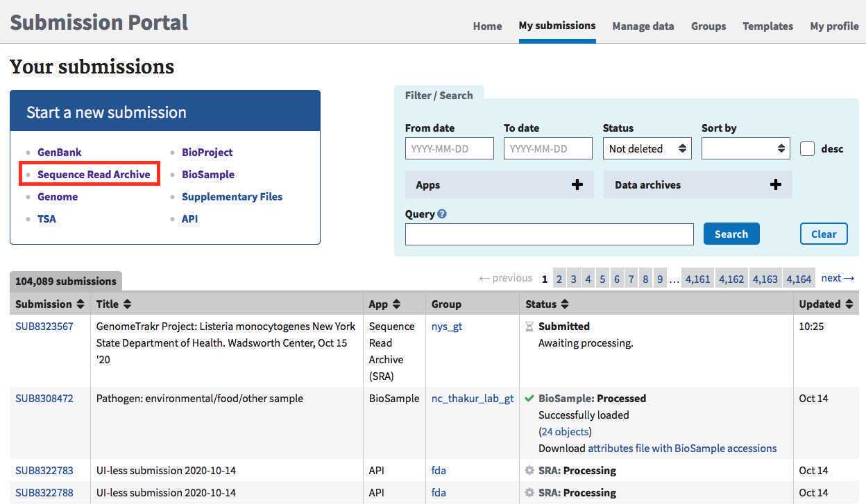Open submission SUB8322788
This screenshot has height=504, width=866.
44,492
